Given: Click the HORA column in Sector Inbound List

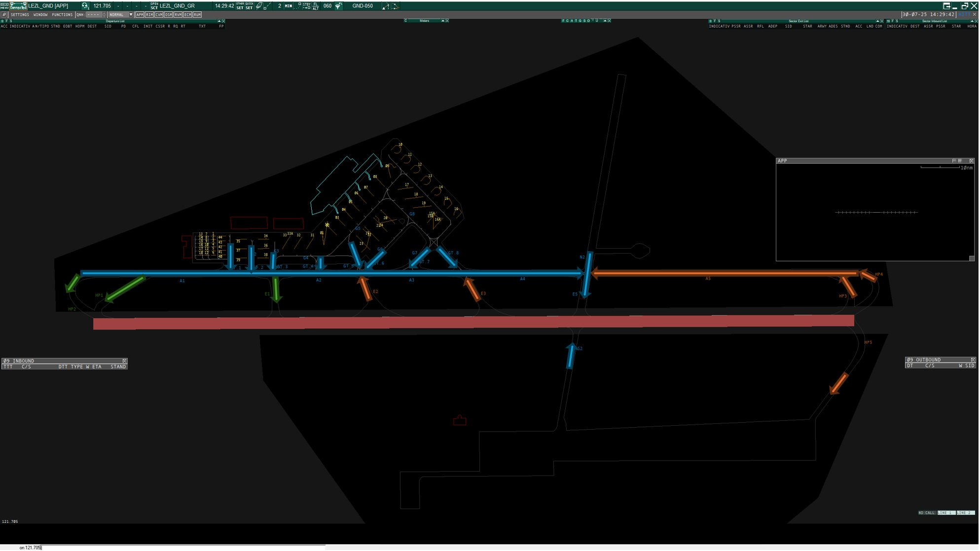Looking at the screenshot, I should click(x=973, y=27).
